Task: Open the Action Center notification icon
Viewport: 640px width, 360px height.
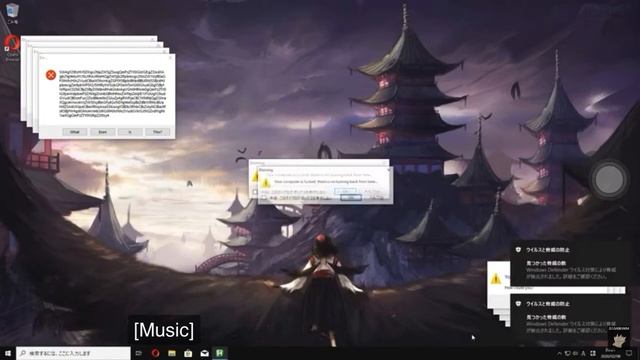Action: (x=629, y=353)
